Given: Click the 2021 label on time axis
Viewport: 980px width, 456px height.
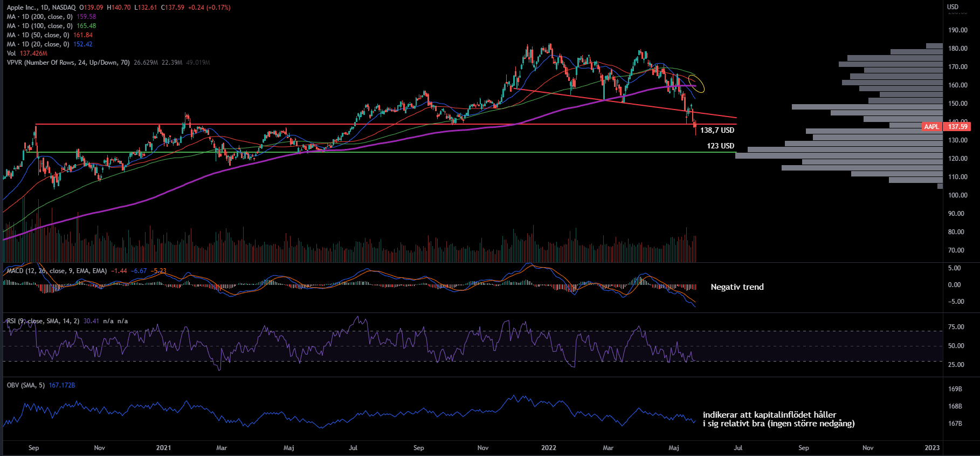Looking at the screenshot, I should (x=163, y=448).
